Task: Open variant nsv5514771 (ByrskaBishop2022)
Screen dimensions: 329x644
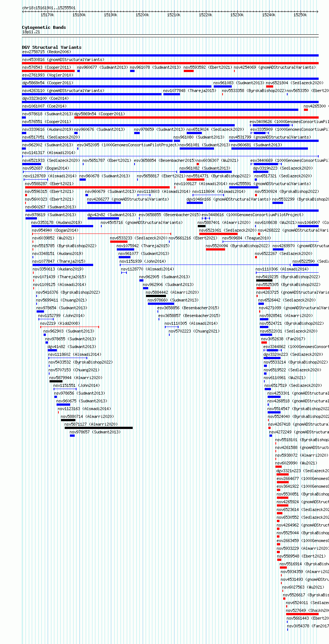Action: [218, 176]
